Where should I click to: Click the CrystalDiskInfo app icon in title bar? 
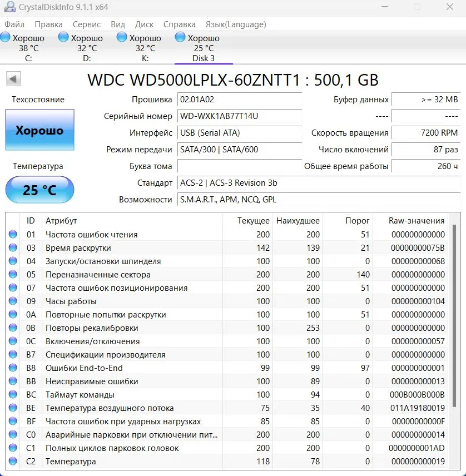9,7
